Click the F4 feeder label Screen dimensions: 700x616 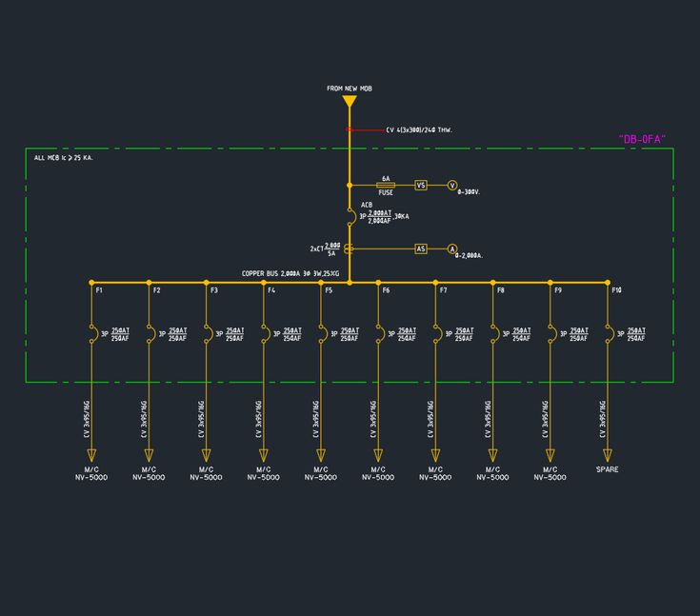(271, 290)
